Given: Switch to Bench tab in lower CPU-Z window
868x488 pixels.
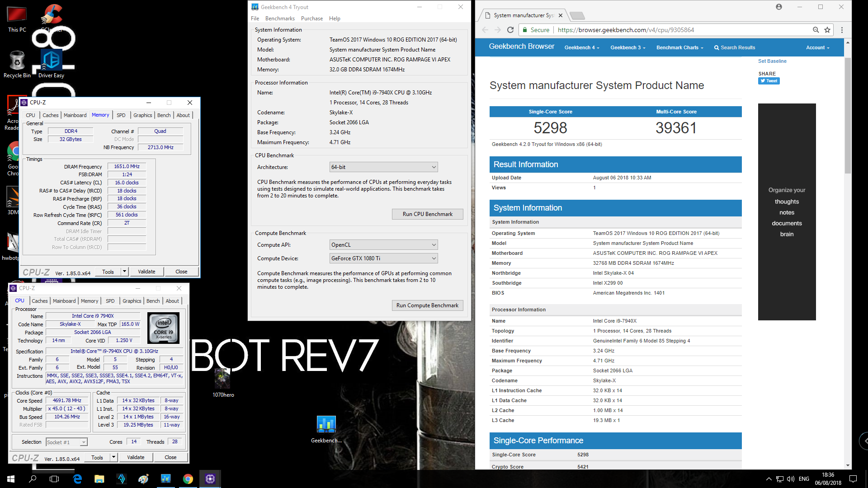Looking at the screenshot, I should tap(153, 301).
